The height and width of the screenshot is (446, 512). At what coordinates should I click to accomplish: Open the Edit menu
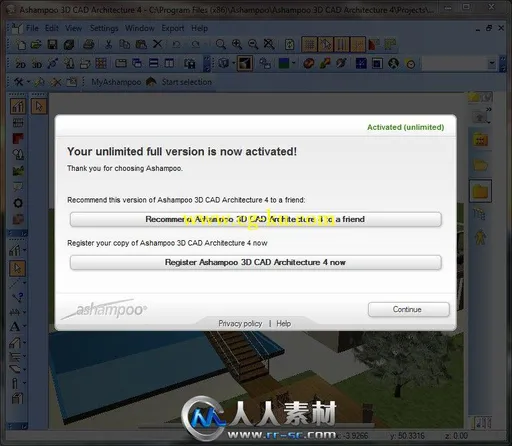(52, 28)
